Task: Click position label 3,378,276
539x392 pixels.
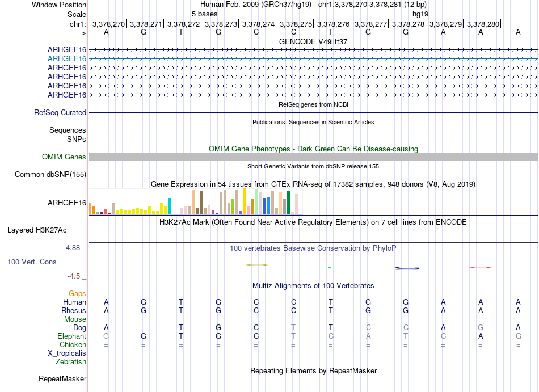Action: (334, 24)
